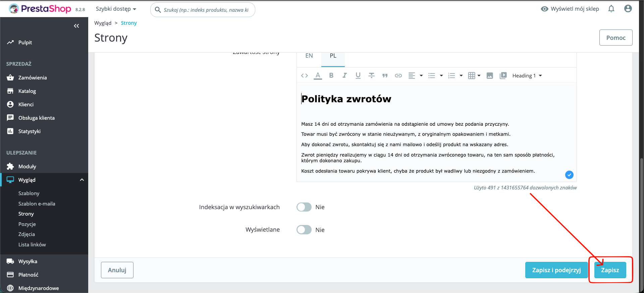Click Zapisz i podejrzyj button

pyautogui.click(x=556, y=270)
